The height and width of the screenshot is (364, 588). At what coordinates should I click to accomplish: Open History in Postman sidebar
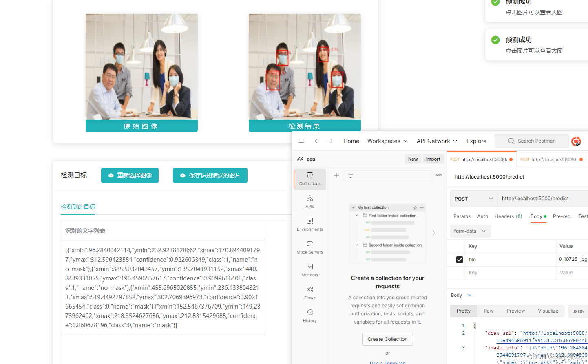click(310, 316)
